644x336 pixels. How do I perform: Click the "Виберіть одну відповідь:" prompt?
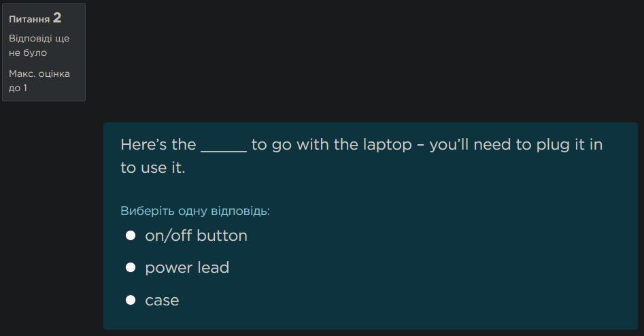195,211
